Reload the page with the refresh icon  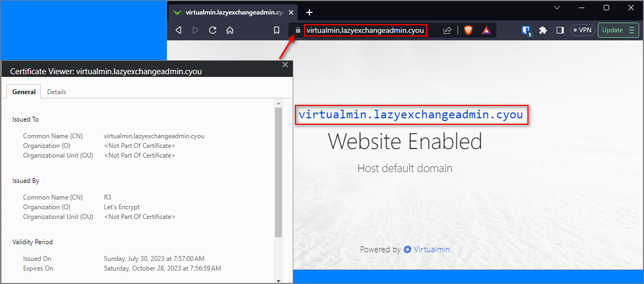pos(213,31)
